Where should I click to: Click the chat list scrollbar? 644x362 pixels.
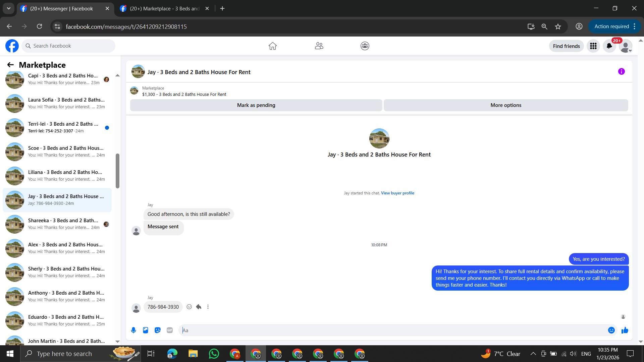[117, 171]
